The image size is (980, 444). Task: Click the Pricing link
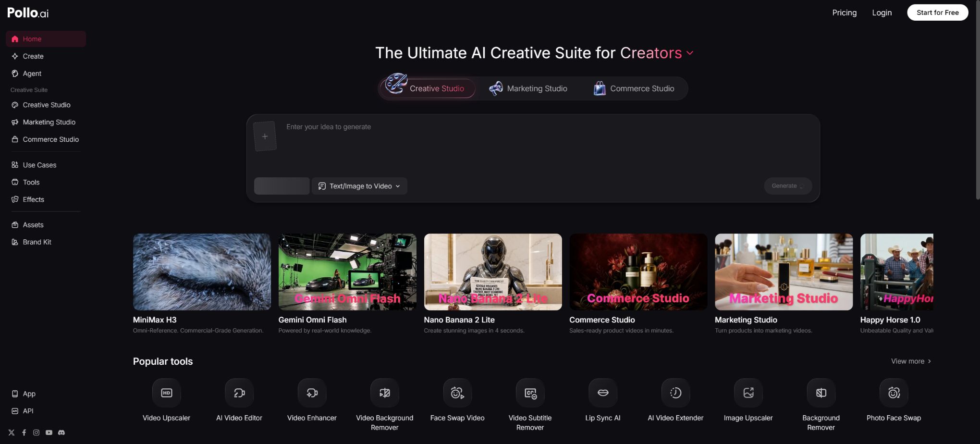tap(844, 12)
